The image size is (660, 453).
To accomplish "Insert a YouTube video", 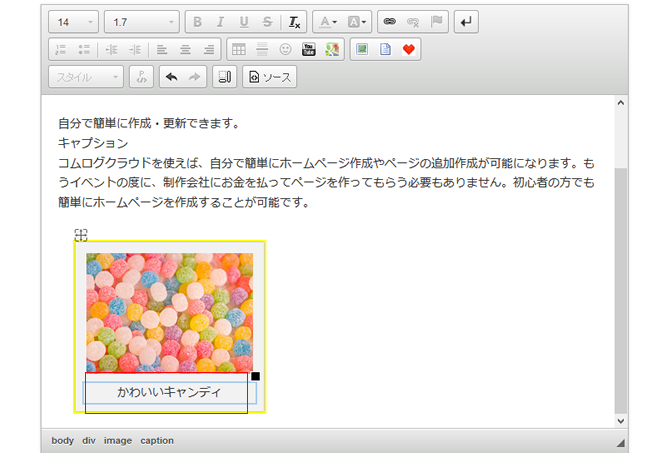I will coord(309,49).
